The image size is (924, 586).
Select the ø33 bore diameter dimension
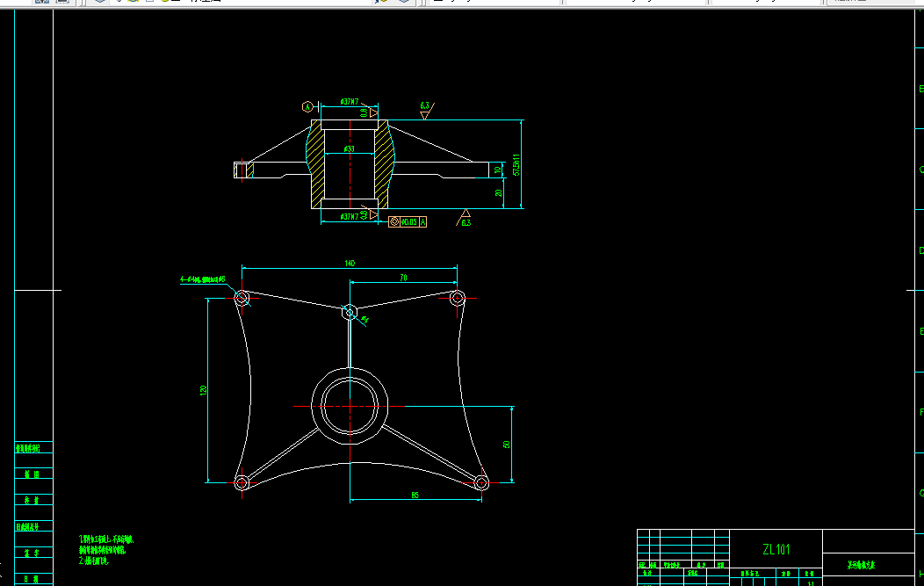(350, 148)
